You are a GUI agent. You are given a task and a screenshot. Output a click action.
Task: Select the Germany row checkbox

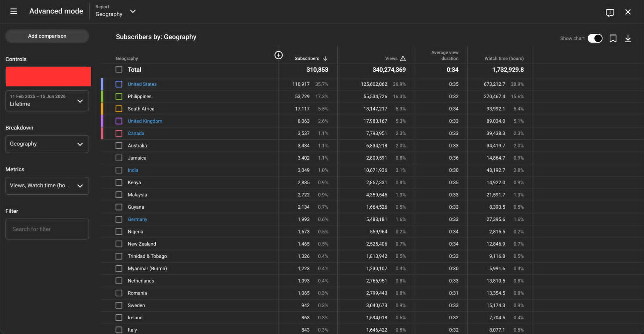coord(119,219)
